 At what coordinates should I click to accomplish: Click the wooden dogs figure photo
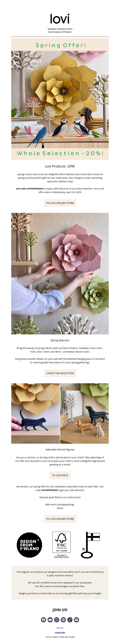(85, 413)
